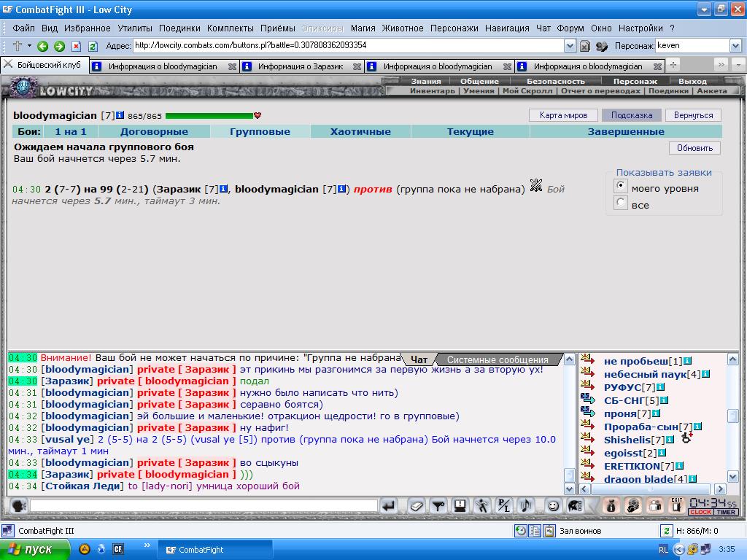
Task: Open the Поединки menu
Action: point(179,28)
